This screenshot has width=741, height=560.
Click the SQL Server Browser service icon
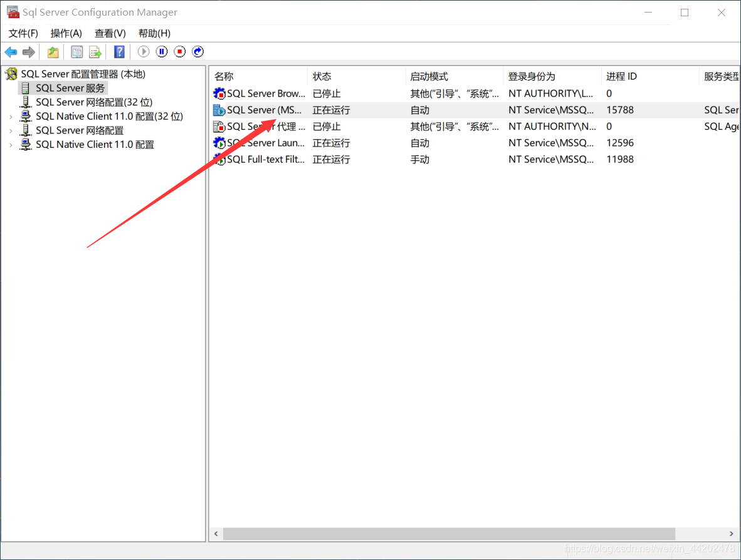click(219, 93)
